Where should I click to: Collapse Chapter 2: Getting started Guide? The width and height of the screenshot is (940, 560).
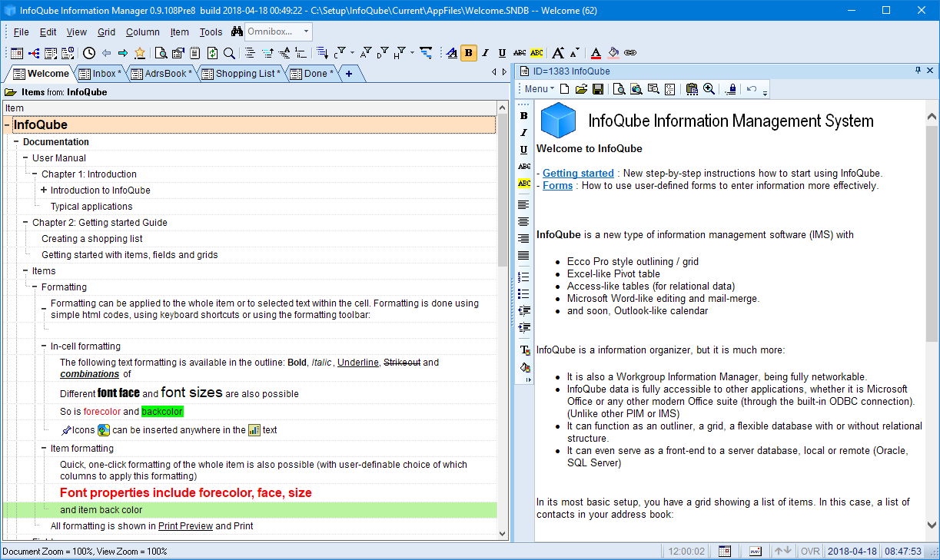pos(25,222)
